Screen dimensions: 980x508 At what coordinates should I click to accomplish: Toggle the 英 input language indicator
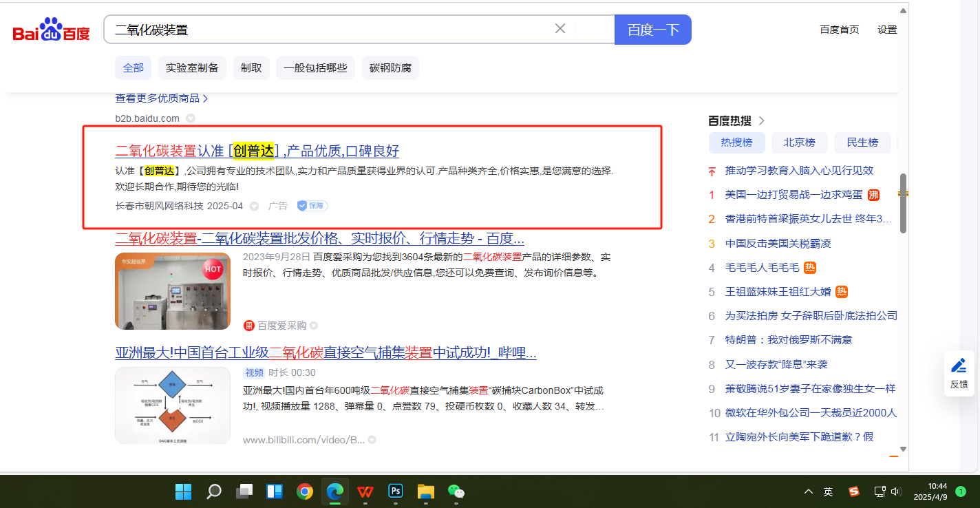829,491
